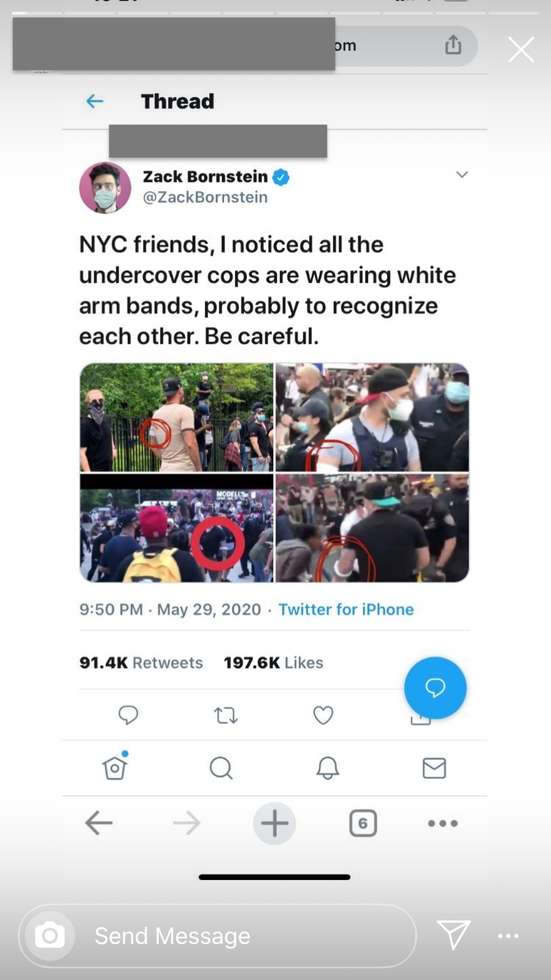
Task: View the 197.6K Likes list
Action: tap(273, 663)
